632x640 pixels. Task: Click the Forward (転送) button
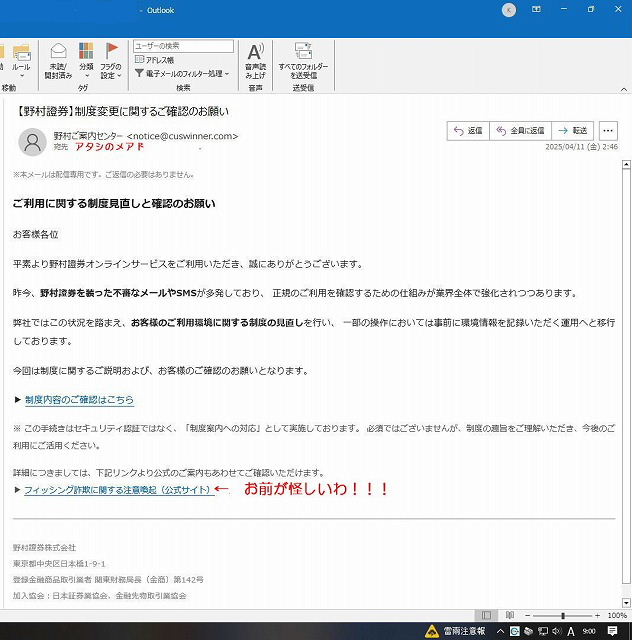pos(574,131)
